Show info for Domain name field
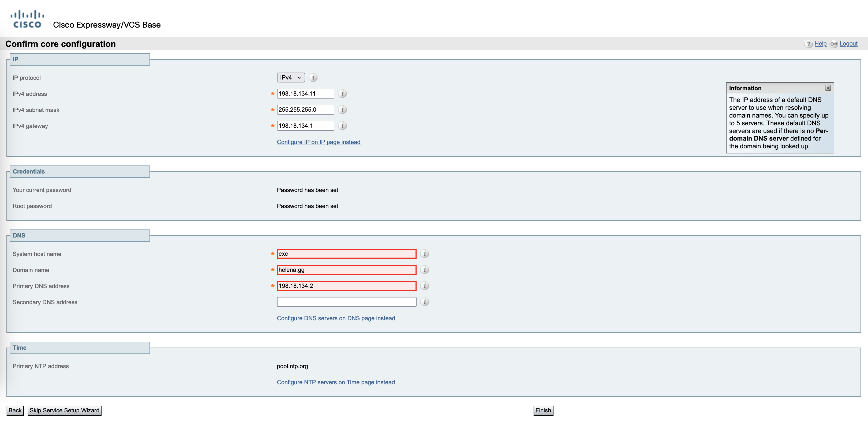This screenshot has width=868, height=422. click(x=424, y=270)
